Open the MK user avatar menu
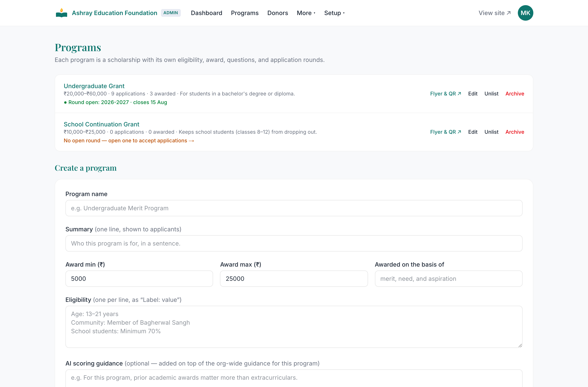588x387 pixels. 525,13
